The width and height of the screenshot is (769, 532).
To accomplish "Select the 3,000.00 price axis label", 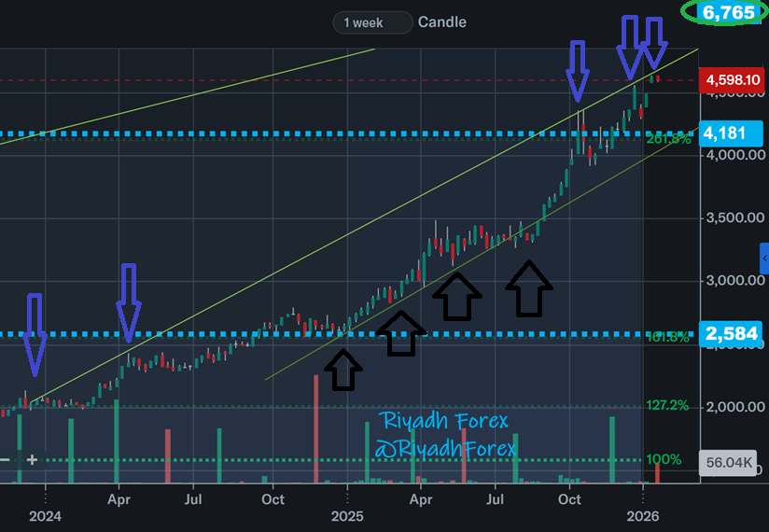I will point(735,281).
